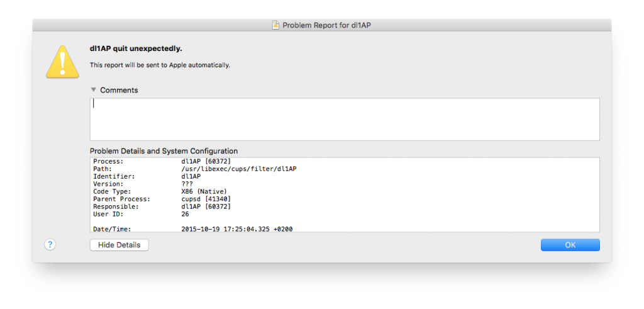Click the User ID value '26'

click(x=185, y=214)
